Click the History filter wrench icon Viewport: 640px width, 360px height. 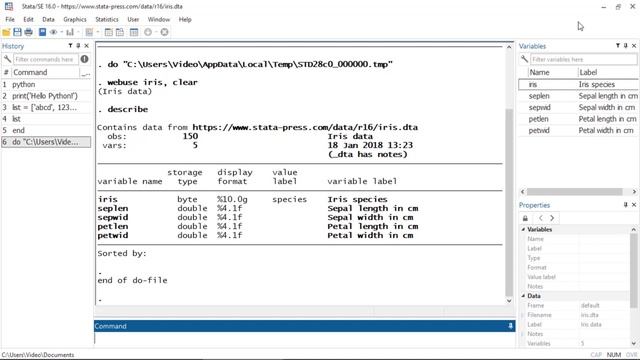[x=7, y=59]
